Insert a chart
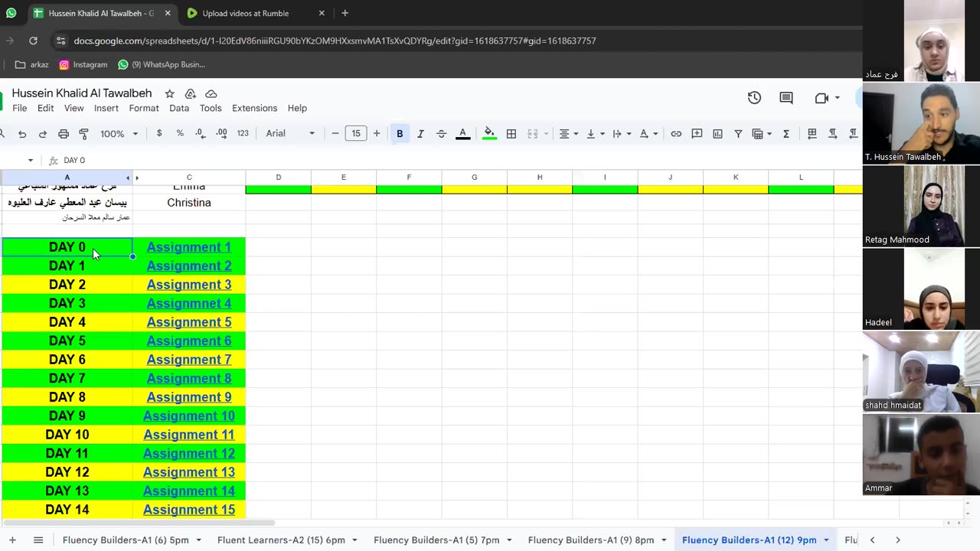The image size is (980, 551). [717, 133]
